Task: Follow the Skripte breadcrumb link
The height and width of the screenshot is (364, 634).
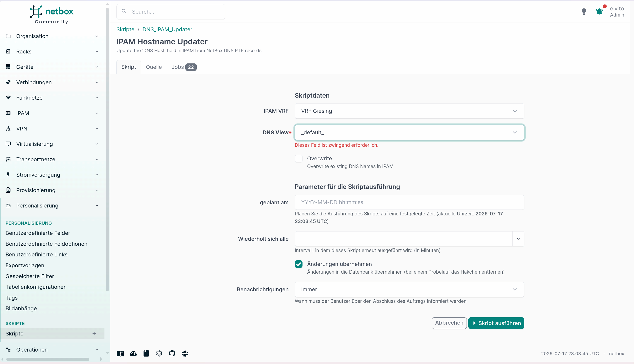Action: point(125,29)
